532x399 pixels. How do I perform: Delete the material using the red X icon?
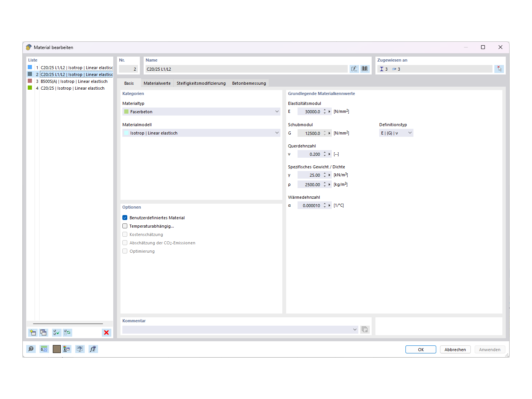click(x=106, y=332)
